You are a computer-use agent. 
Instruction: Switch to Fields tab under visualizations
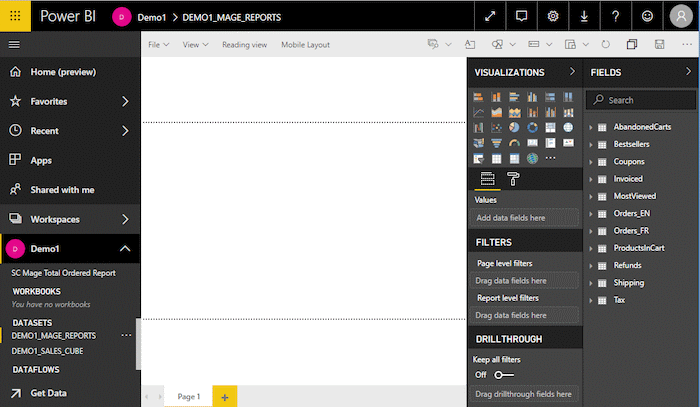click(487, 179)
